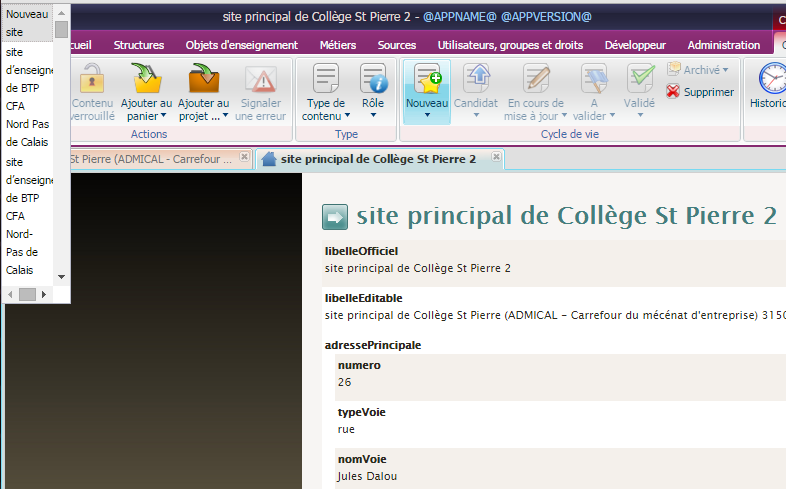Image resolution: width=786 pixels, height=489 pixels.
Task: Click the Rôle info icon
Action: [373, 78]
